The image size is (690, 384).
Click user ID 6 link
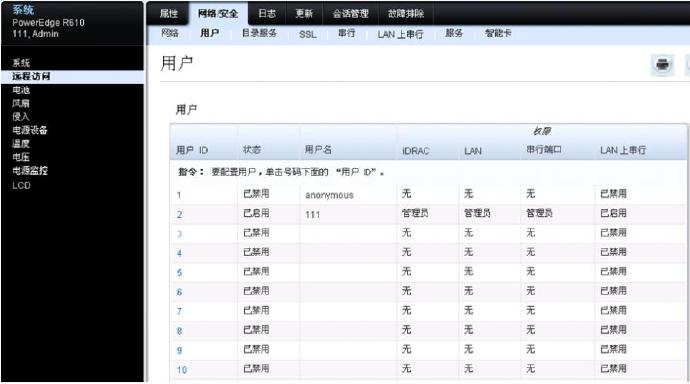pyautogui.click(x=179, y=292)
